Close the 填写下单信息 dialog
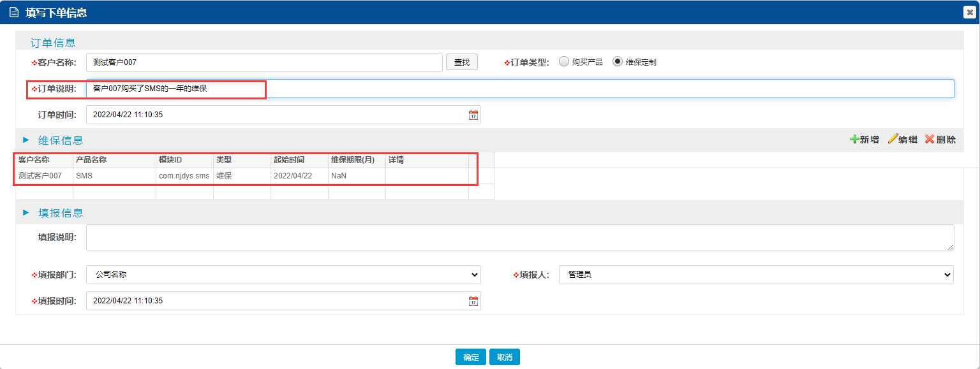 point(970,12)
